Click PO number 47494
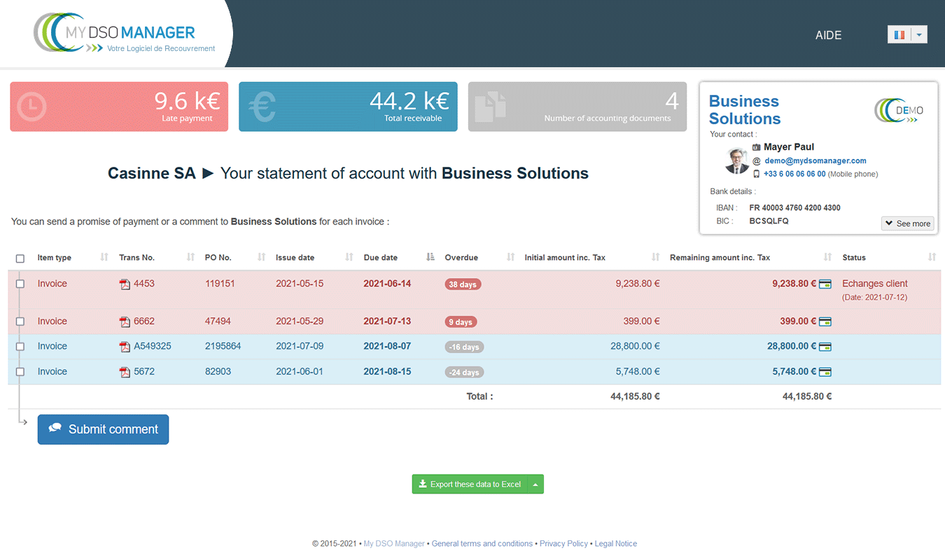This screenshot has height=560, width=945. [x=218, y=321]
